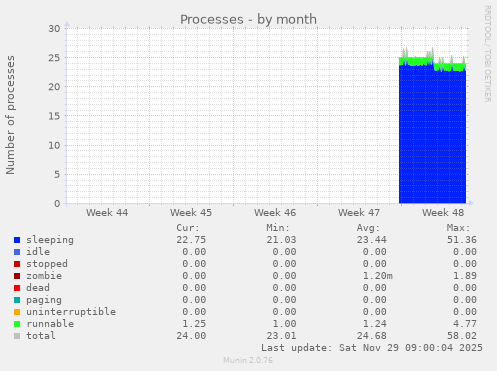Click the y-axis label 30

[x=54, y=29]
